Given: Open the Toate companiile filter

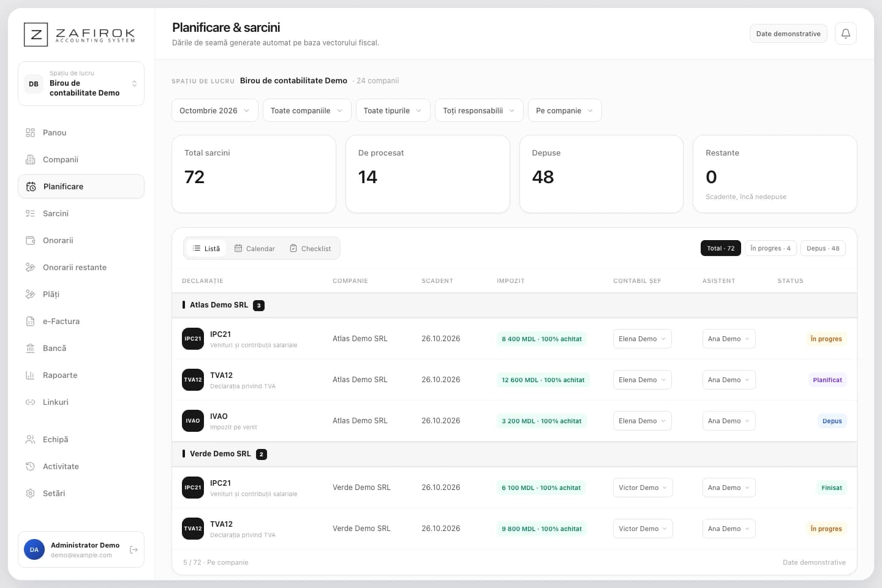Looking at the screenshot, I should [307, 110].
